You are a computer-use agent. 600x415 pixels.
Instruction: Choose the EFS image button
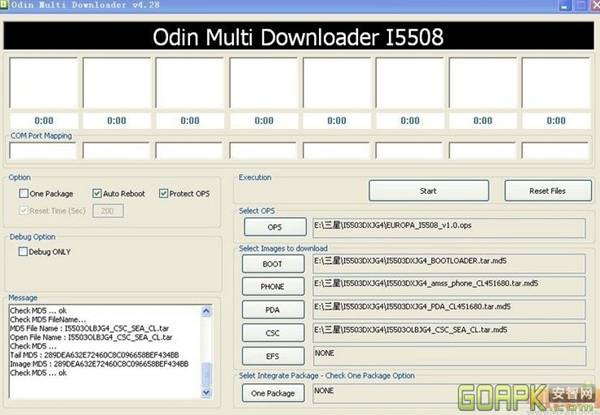pyautogui.click(x=273, y=356)
